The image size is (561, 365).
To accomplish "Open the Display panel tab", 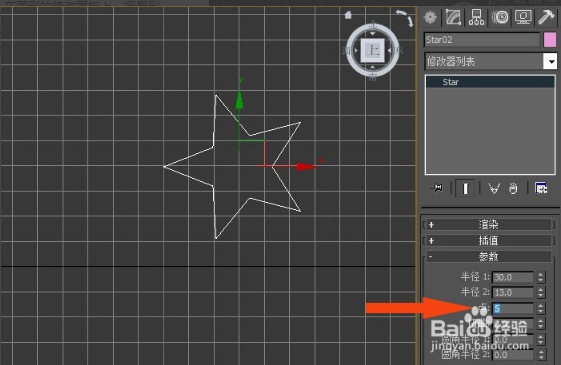I will click(x=523, y=17).
